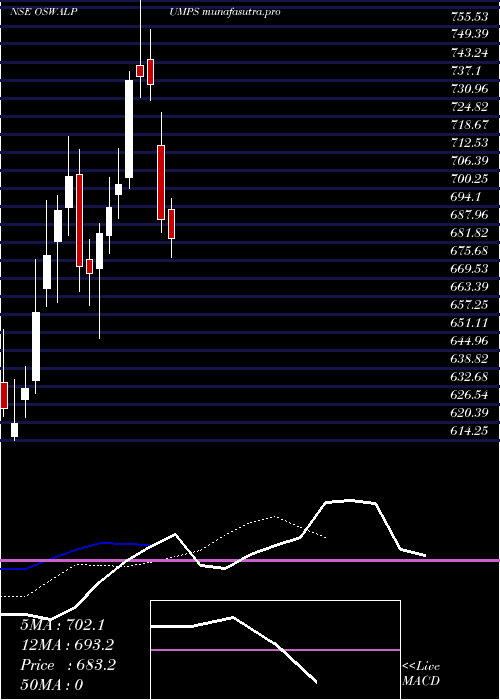Select the 663.39 price axis label
Screen dimensions: 500x700
469,287
